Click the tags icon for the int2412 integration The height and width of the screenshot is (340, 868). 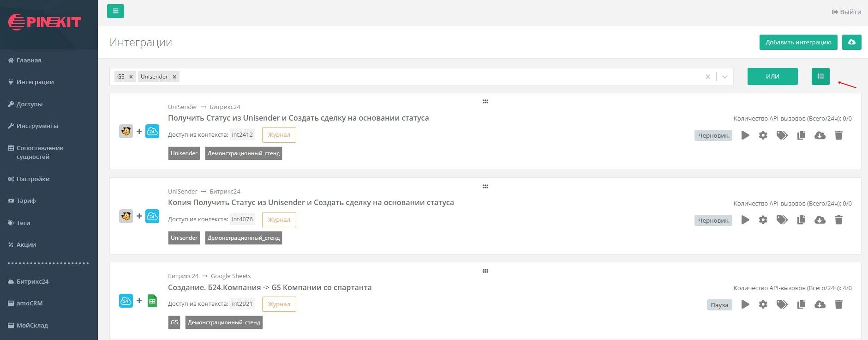point(782,135)
